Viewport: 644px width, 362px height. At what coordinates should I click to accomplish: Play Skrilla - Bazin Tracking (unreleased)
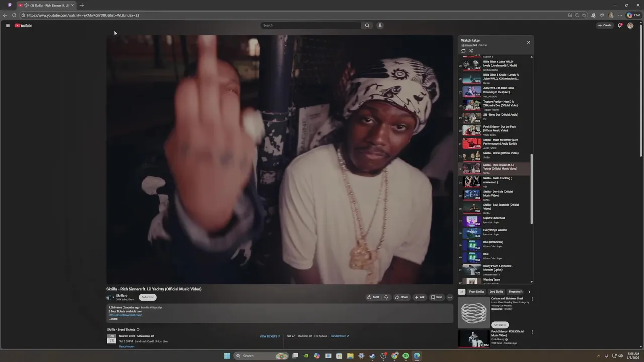coord(496,182)
